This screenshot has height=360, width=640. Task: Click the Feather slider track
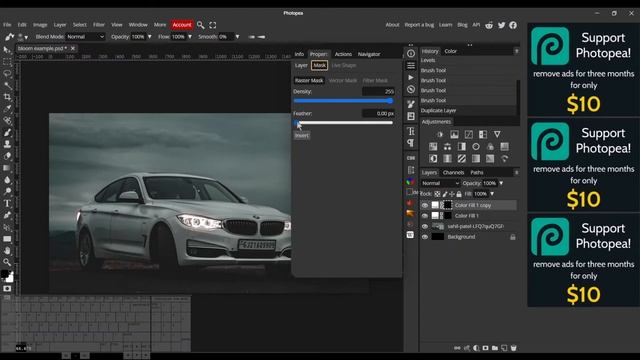[343, 122]
